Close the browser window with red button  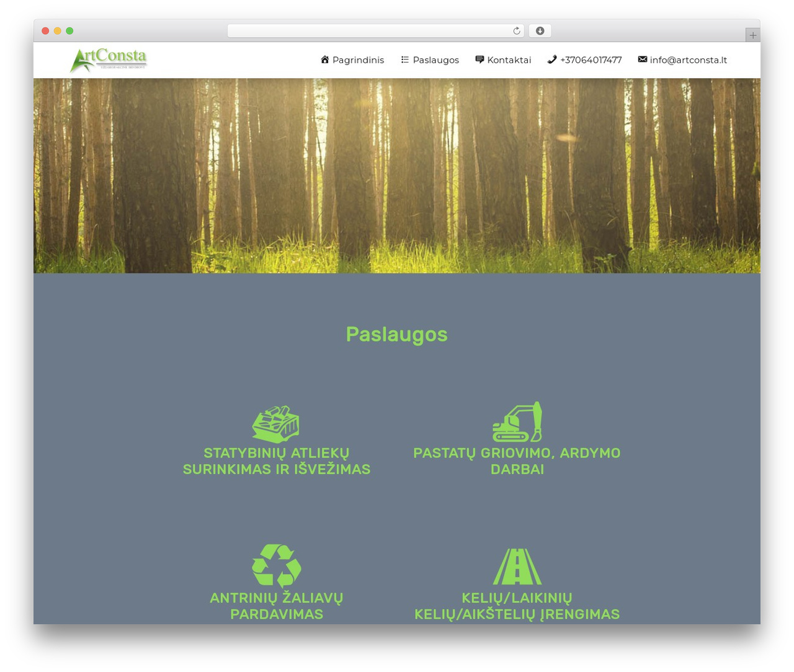click(45, 31)
